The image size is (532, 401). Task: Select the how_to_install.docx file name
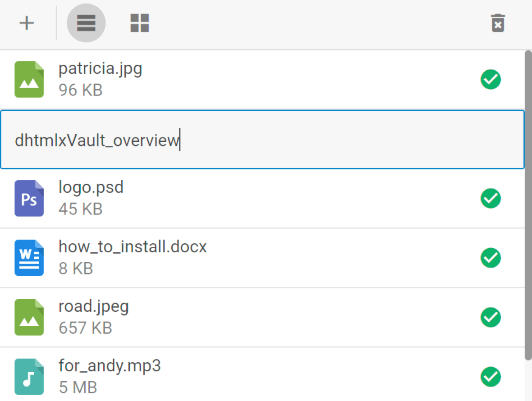(133, 247)
